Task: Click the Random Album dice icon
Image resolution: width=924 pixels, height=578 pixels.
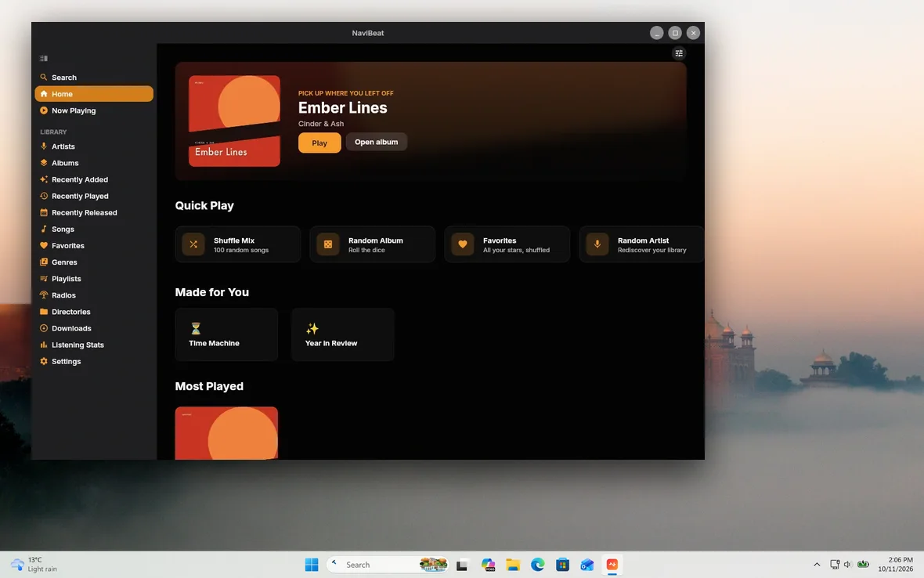Action: tap(327, 244)
